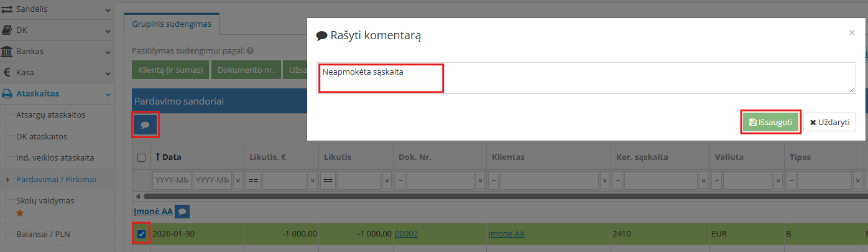868x252 pixels.
Task: Click the table horizontal scrollbar
Action: point(504,197)
